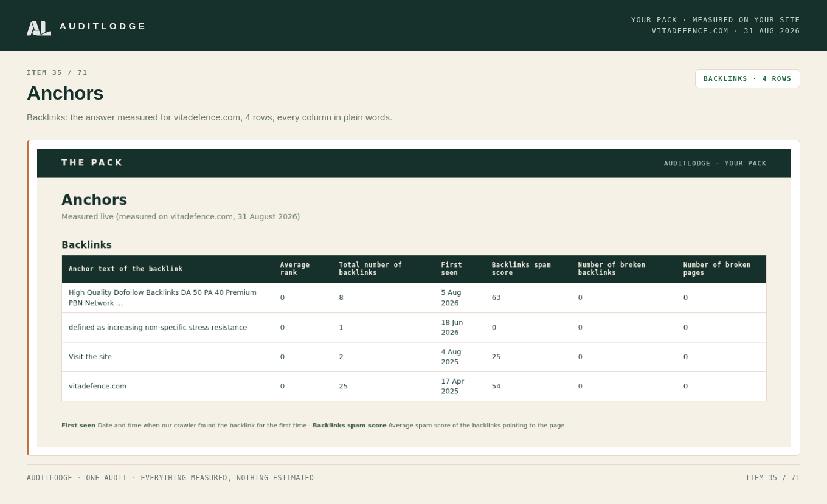Click the 'ITEM 35 / 71' footer counter
827x504 pixels.
click(x=773, y=478)
